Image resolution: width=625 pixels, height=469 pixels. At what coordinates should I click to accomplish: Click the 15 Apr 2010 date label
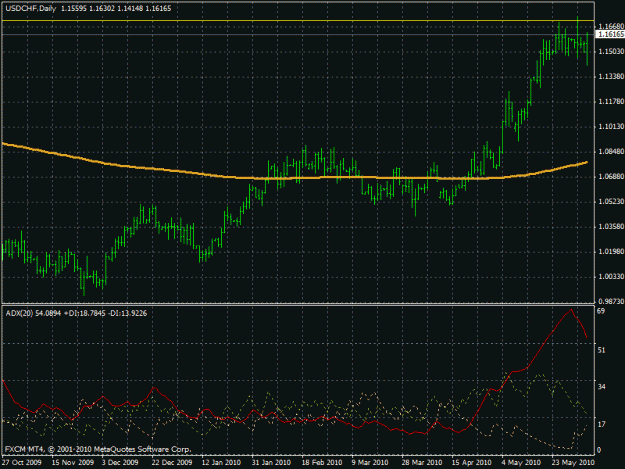coord(471,462)
